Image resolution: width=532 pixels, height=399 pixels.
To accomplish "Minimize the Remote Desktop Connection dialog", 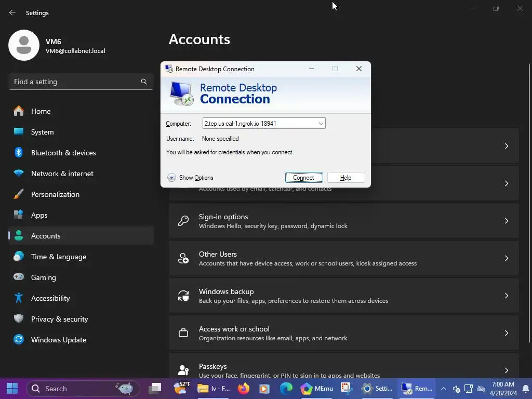I will [312, 69].
